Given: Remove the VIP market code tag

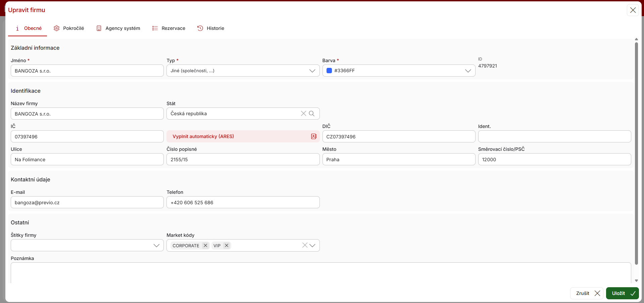Looking at the screenshot, I should tap(227, 246).
